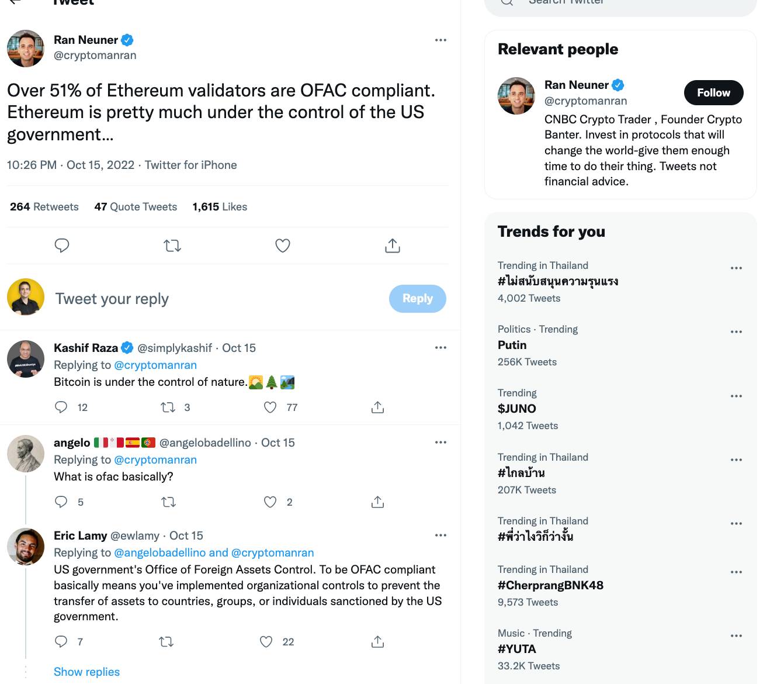
Task: Retweet Eric Lamy's reply
Action: click(166, 642)
